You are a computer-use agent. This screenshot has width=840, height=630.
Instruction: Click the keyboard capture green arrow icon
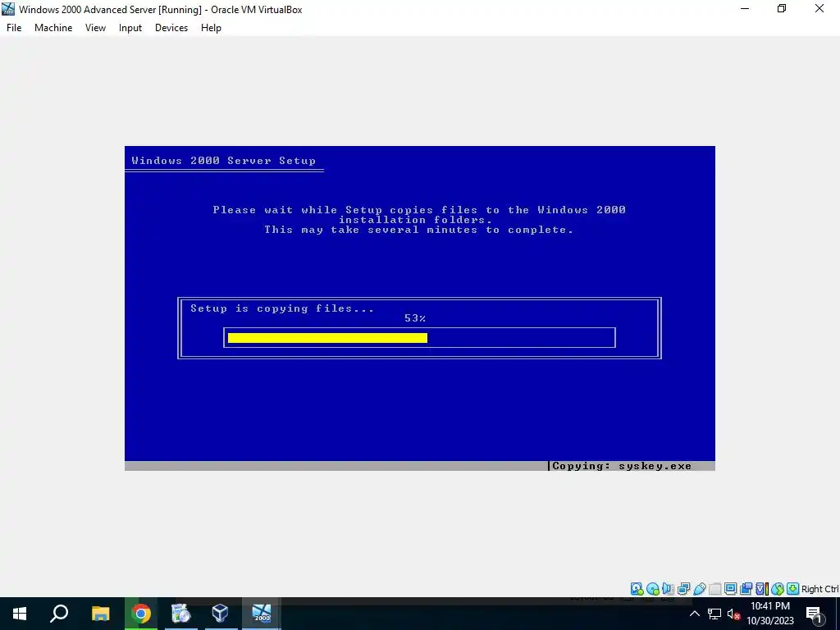coord(793,589)
